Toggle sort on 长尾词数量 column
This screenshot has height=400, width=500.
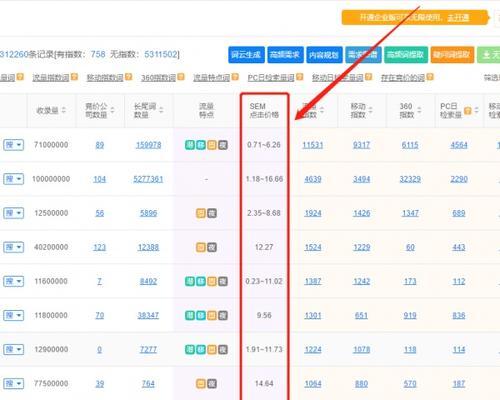pos(161,110)
